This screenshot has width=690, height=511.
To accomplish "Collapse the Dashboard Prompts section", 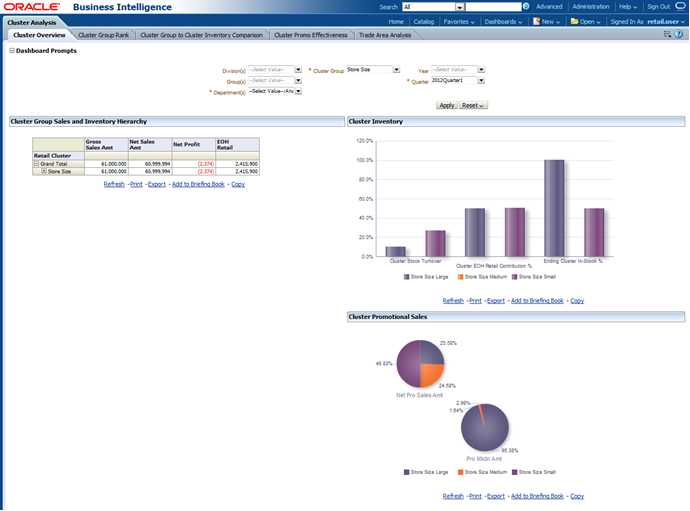I will coord(12,51).
